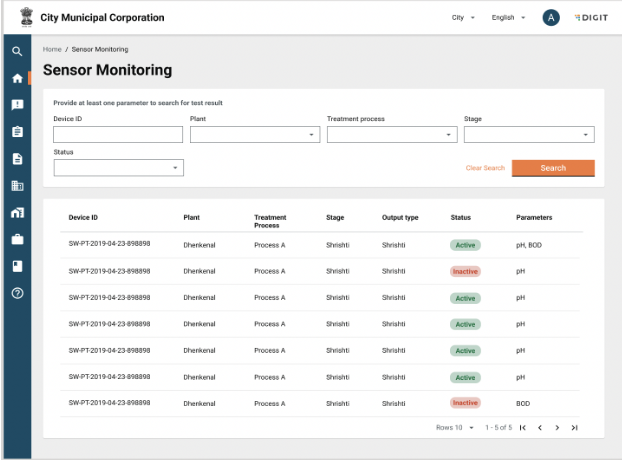622x462 pixels.
Task: Jump to the first page of results
Action: pyautogui.click(x=523, y=427)
